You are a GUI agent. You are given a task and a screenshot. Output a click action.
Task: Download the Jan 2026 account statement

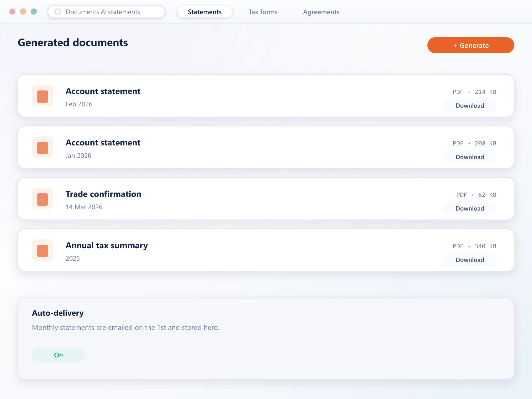470,157
